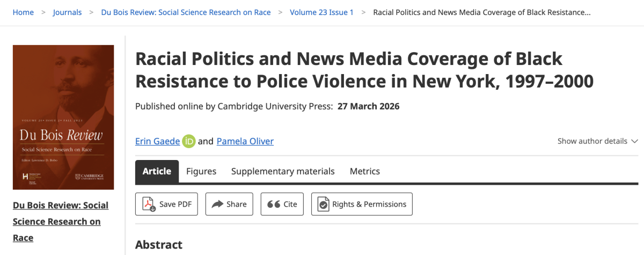Click the Abstract heading
The height and width of the screenshot is (255, 644).
pyautogui.click(x=159, y=245)
